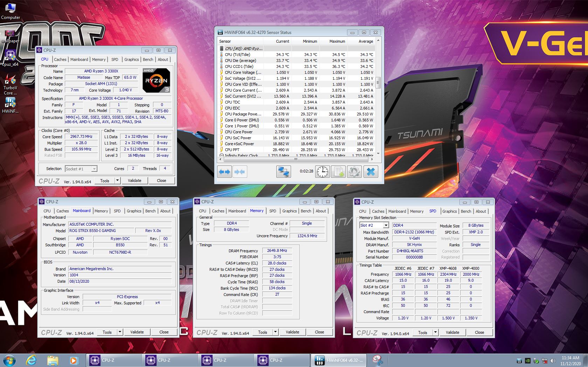The height and width of the screenshot is (367, 588).
Task: Click Close button in CPU-Z SPD window
Action: [x=479, y=332]
